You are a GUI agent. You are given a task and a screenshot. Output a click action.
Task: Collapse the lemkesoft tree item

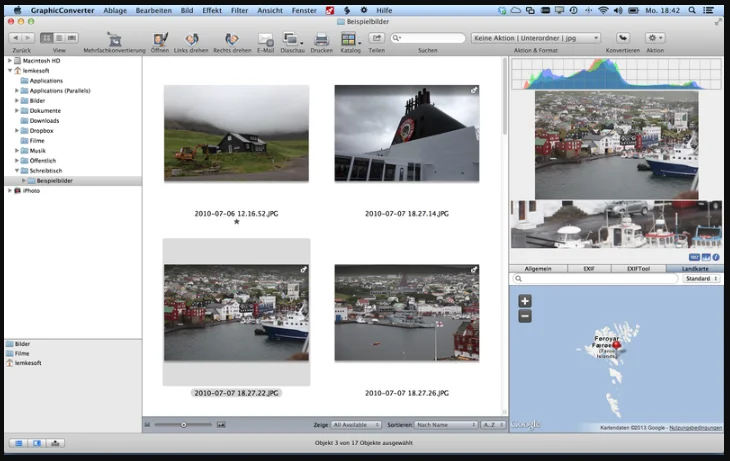tap(10, 71)
